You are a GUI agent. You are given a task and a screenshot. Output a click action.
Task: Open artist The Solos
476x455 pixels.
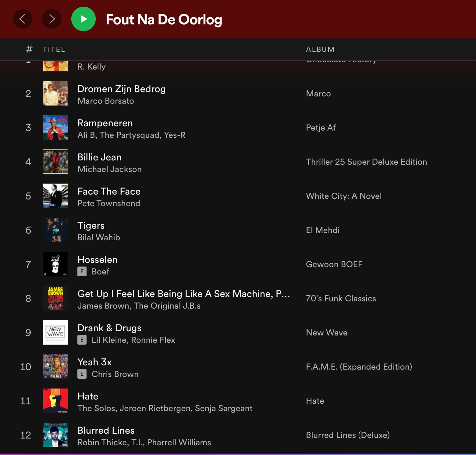97,408
